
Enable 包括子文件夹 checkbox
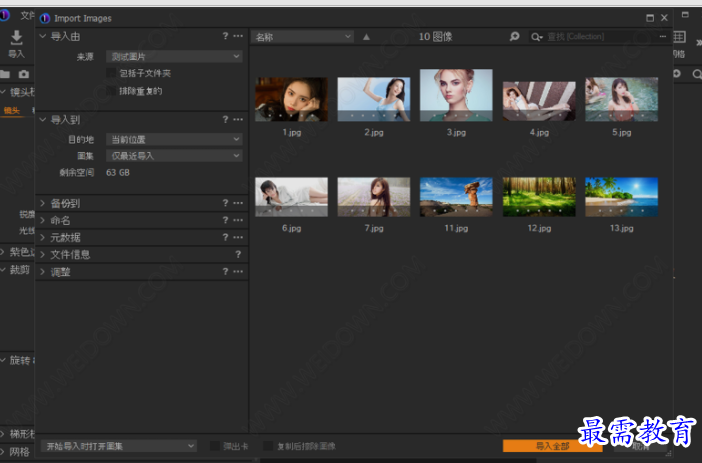click(111, 73)
